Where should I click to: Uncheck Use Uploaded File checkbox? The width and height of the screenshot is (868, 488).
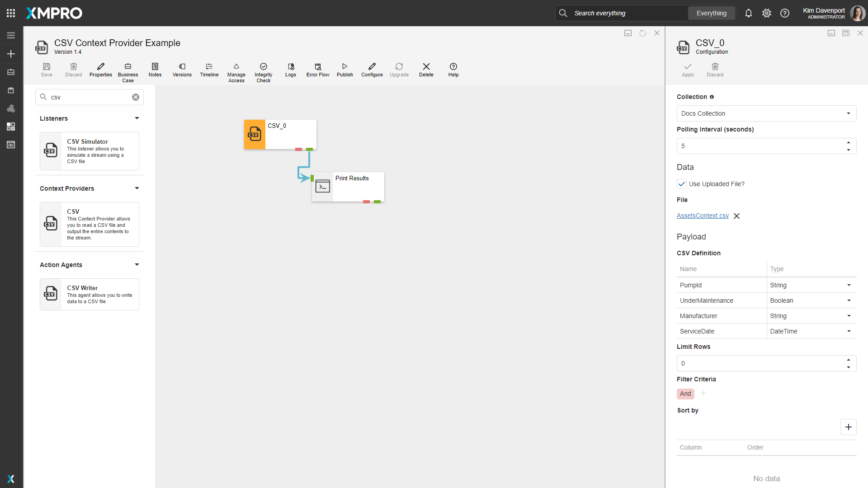coord(682,184)
